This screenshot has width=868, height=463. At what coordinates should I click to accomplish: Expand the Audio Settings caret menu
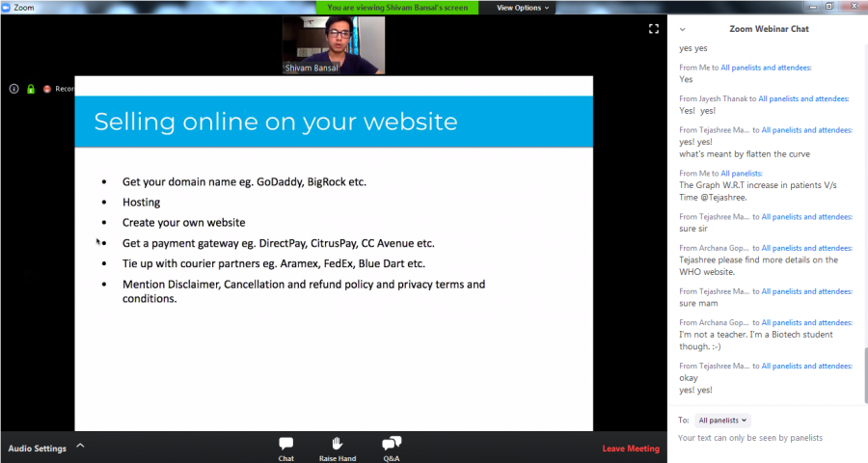[x=80, y=446]
